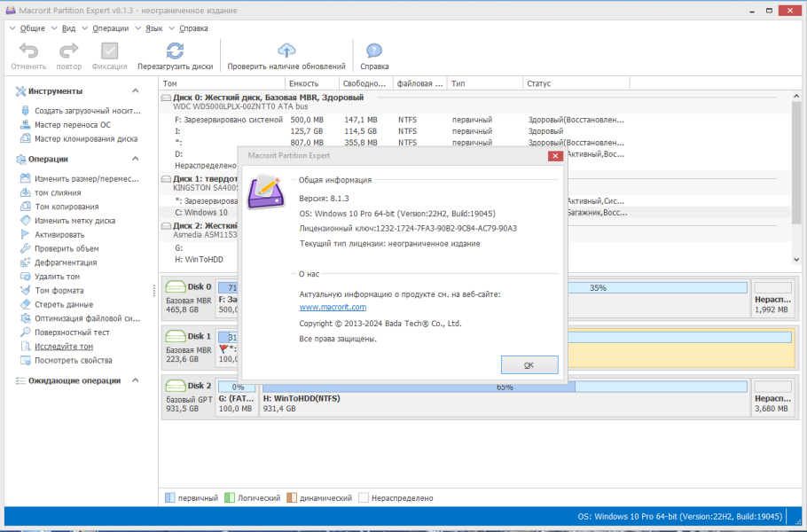Open the Справка help toolbar icon

[374, 51]
